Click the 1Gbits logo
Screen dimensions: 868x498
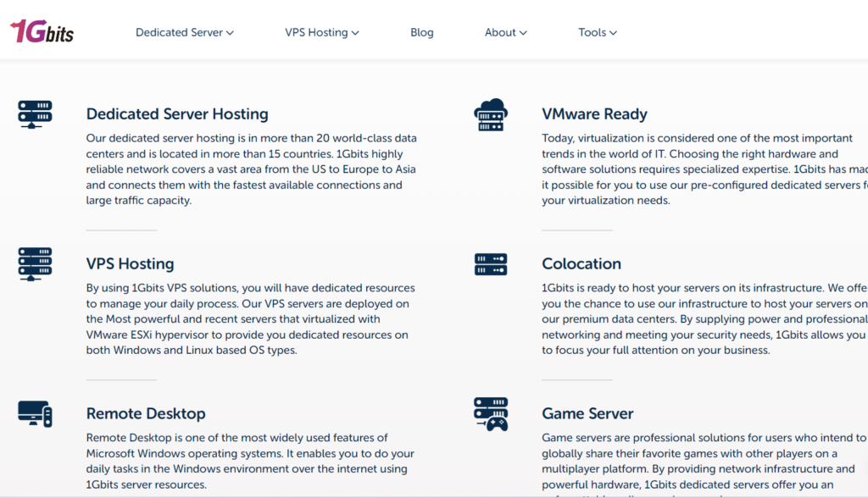(x=42, y=31)
